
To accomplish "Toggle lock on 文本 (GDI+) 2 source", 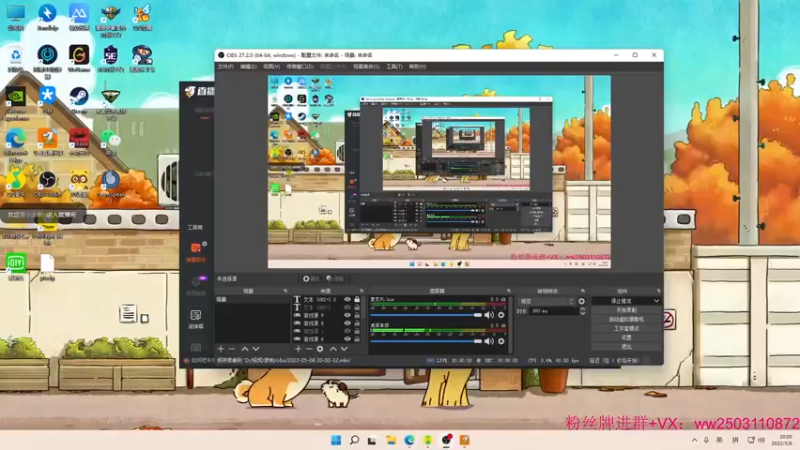I will pos(357,299).
